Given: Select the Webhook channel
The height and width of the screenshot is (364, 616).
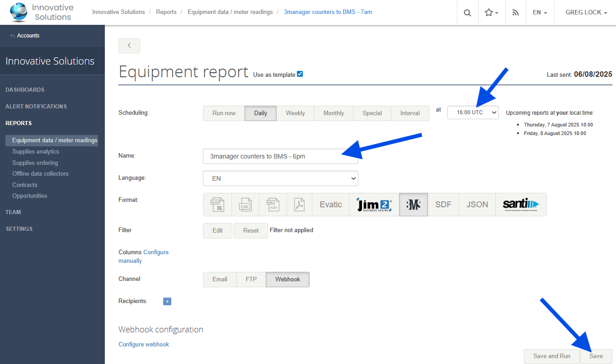Looking at the screenshot, I should point(288,280).
